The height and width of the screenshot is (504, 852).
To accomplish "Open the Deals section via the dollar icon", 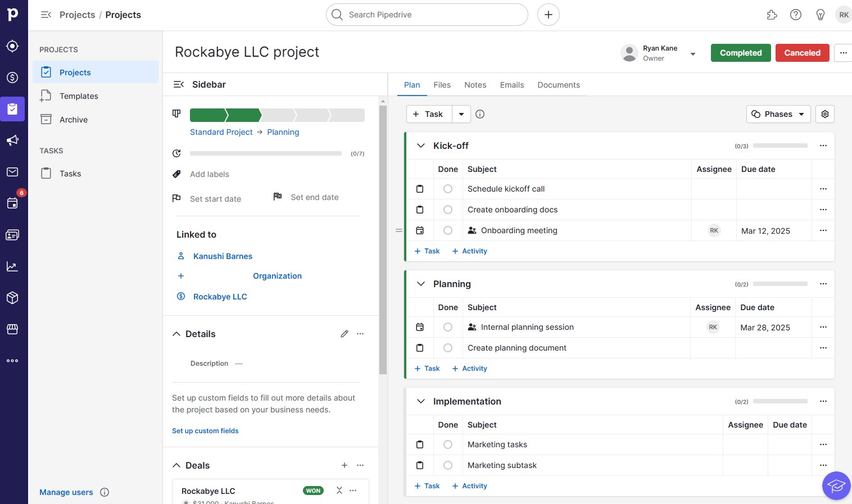I will click(x=12, y=78).
